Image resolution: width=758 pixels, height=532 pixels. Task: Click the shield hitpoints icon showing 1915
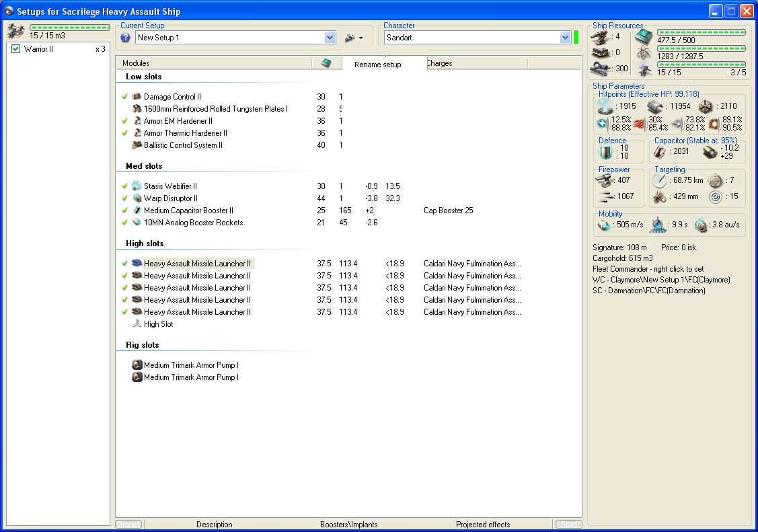(605, 106)
